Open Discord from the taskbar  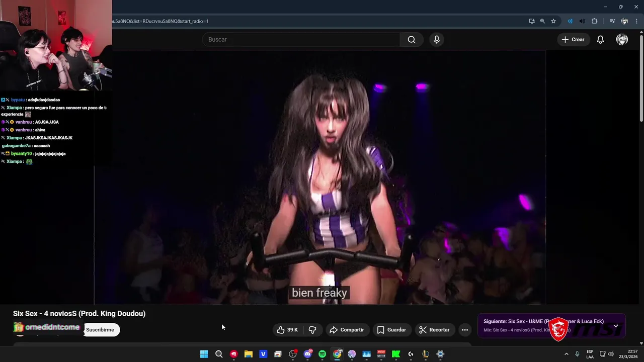click(x=307, y=354)
